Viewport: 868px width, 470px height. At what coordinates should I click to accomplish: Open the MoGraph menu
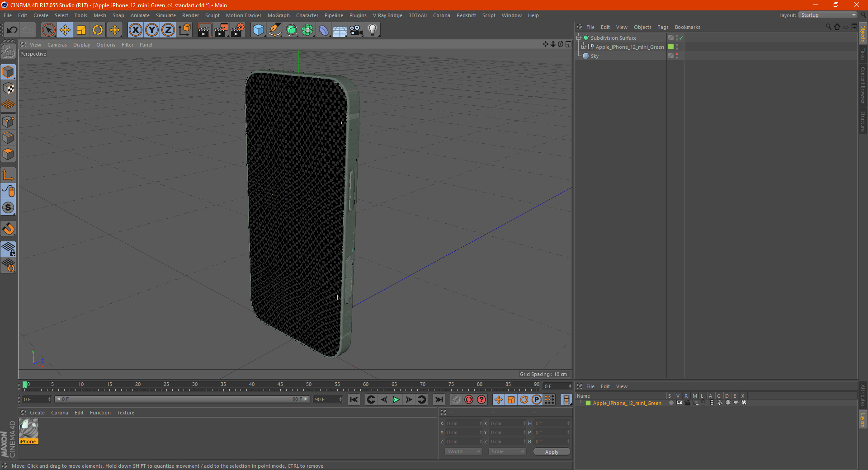pos(278,15)
